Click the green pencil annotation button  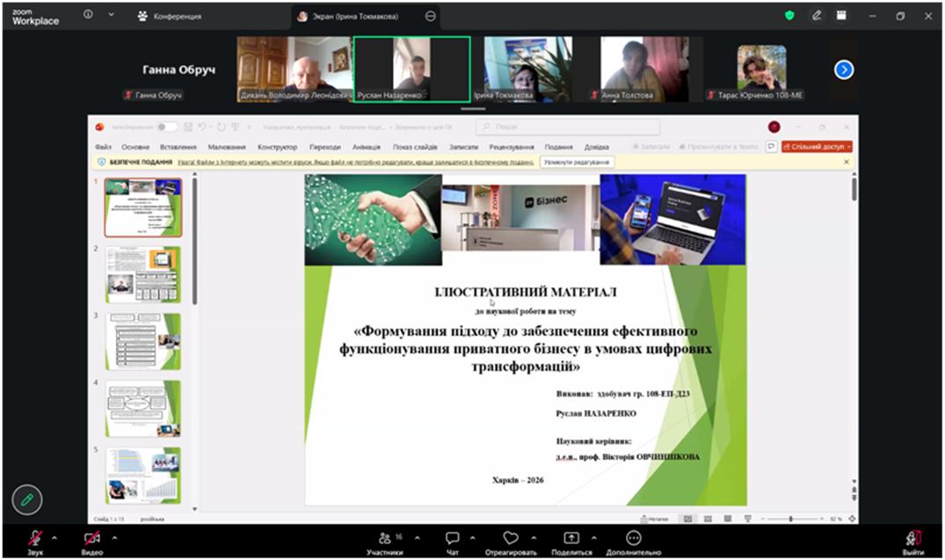(27, 499)
